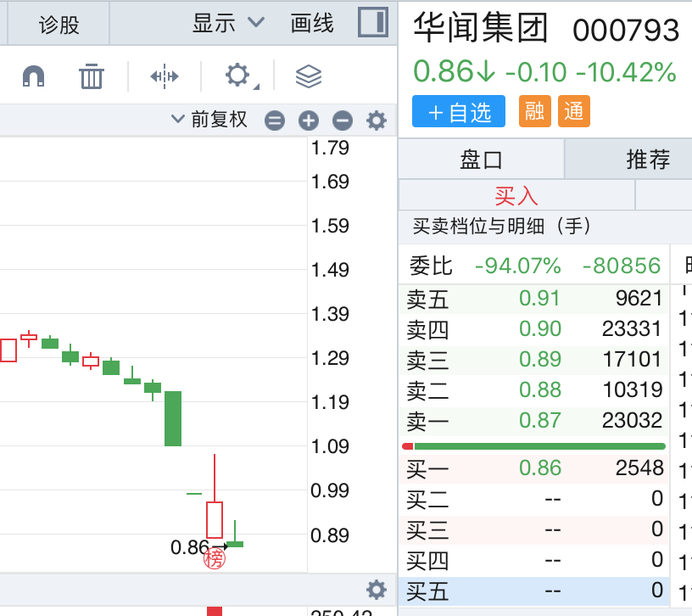Open the chart settings gear in toolbar
Screen dimensions: 692x616
click(x=237, y=76)
